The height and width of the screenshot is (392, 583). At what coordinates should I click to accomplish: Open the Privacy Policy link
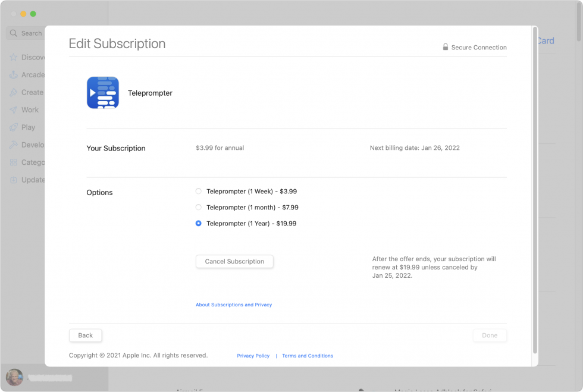253,355
